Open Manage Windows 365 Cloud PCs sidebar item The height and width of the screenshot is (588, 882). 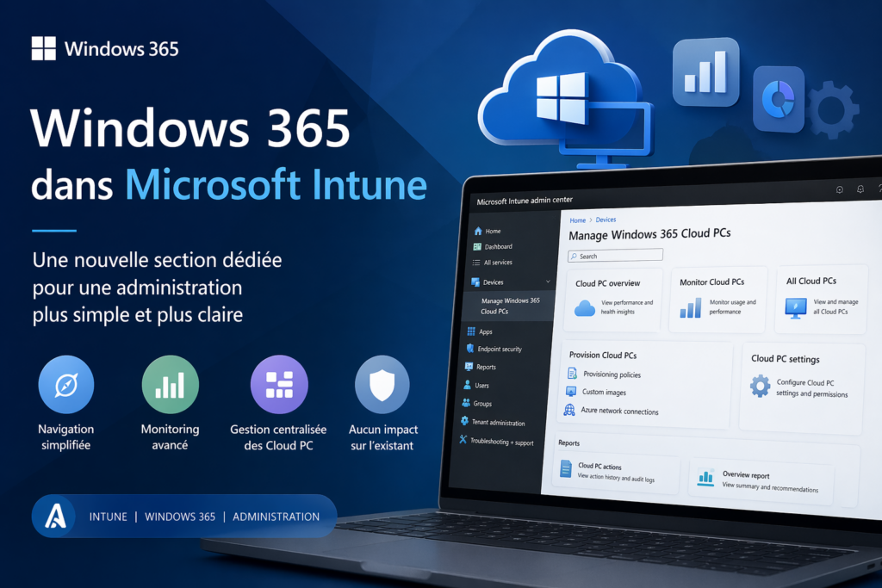(x=510, y=306)
